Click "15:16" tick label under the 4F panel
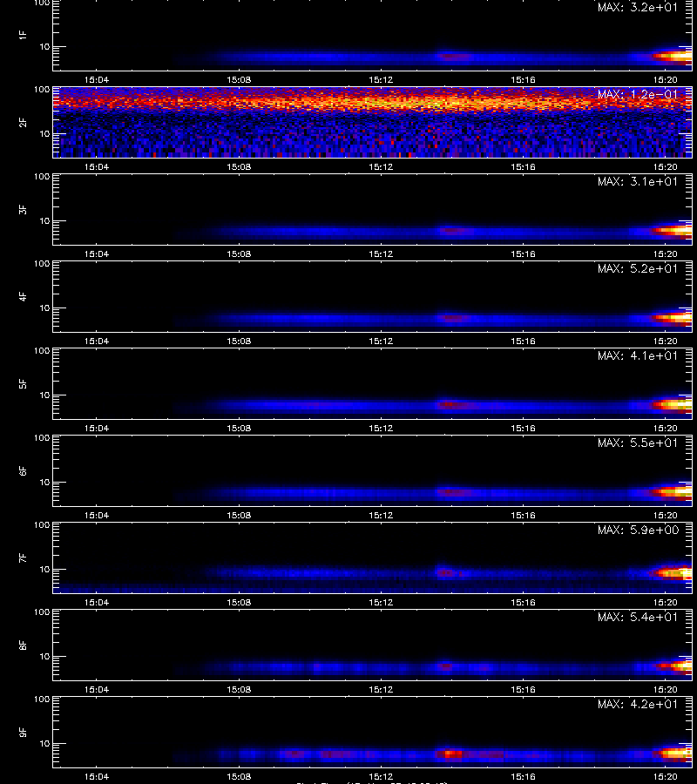The image size is (697, 784). tap(523, 341)
